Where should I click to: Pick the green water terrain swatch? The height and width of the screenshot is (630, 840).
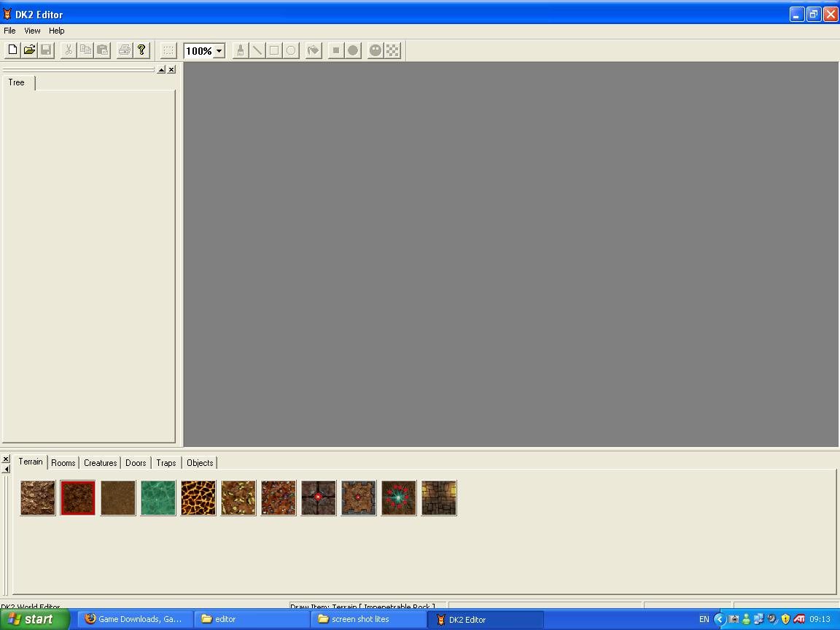[x=158, y=498]
